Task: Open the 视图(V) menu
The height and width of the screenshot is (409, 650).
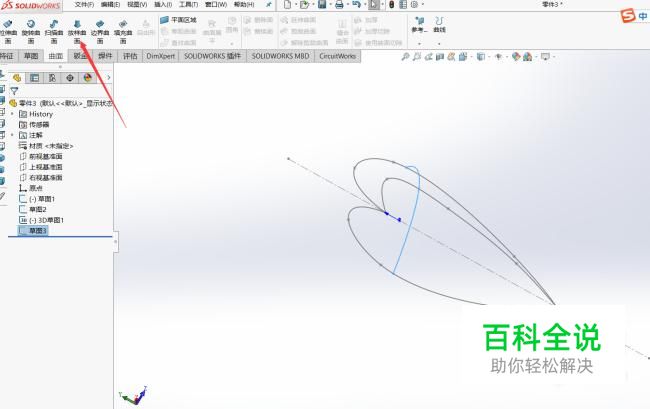Action: coord(137,5)
